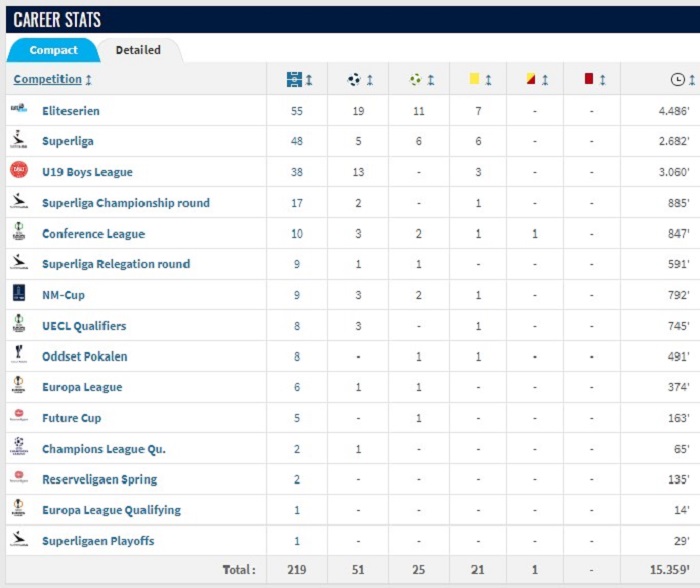
Task: Click NM-Cup minutes value 792'
Action: tap(679, 295)
